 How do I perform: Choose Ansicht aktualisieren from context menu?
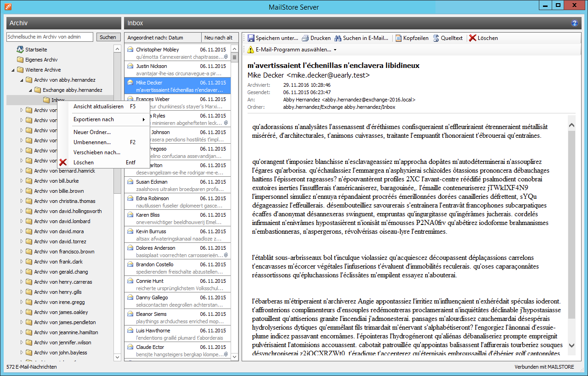point(103,107)
